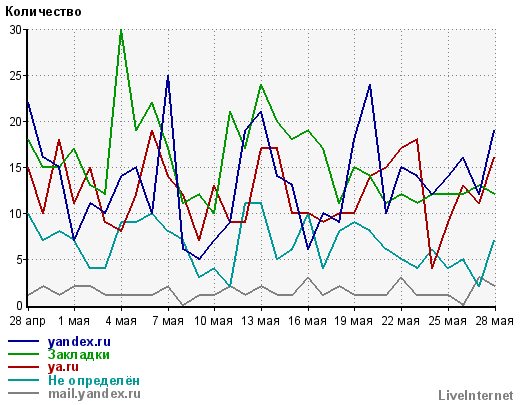Click the 20 value on the vertical axis
The width and height of the screenshot is (520, 405).
(x=16, y=122)
